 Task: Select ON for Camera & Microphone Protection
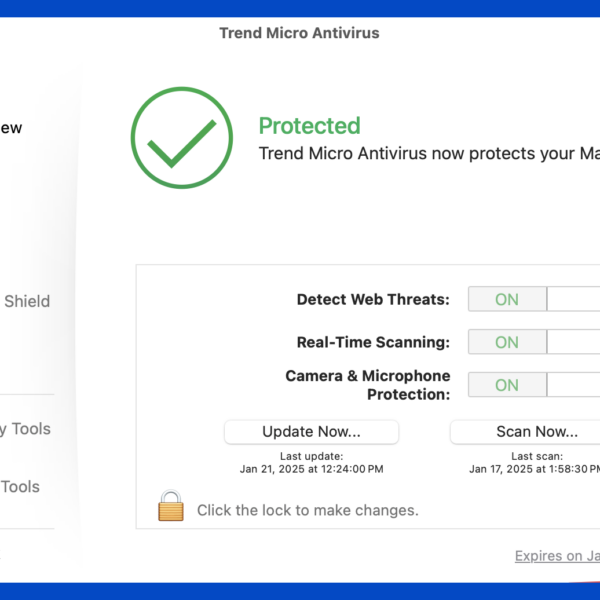tap(507, 385)
